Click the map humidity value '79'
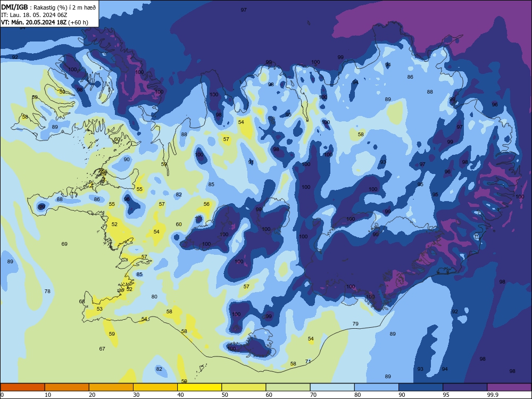 point(355,323)
